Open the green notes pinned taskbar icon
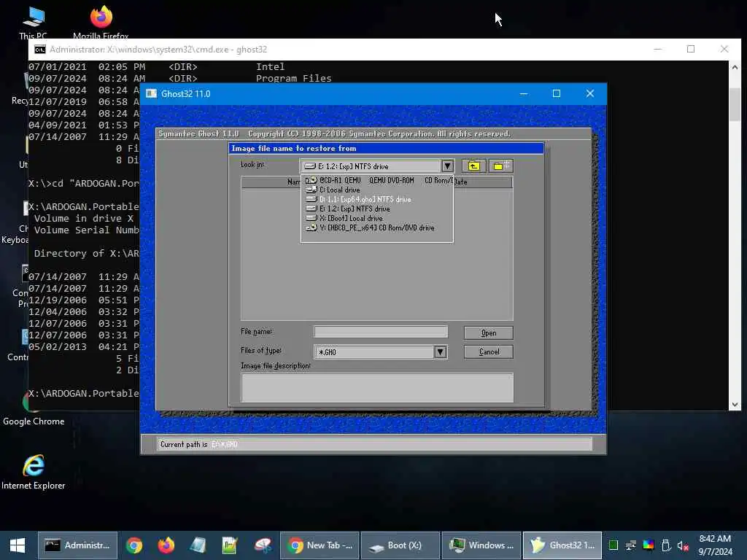This screenshot has height=560, width=747. click(230, 545)
